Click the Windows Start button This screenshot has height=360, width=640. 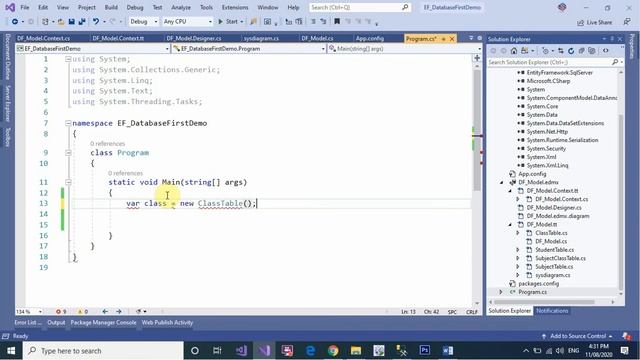click(x=11, y=350)
